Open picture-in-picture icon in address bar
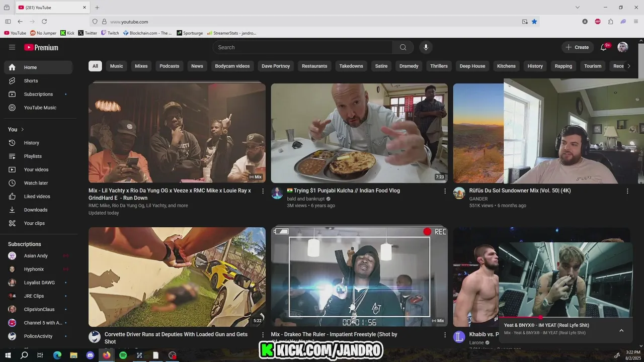 (x=525, y=22)
